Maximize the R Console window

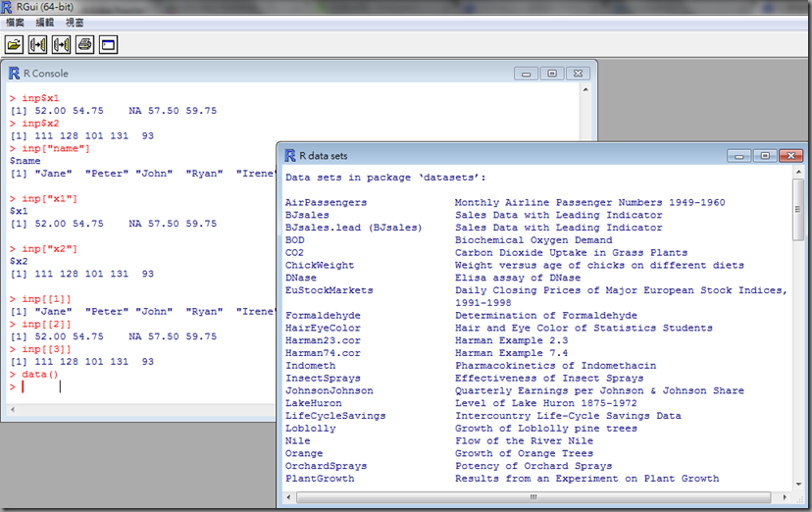552,74
